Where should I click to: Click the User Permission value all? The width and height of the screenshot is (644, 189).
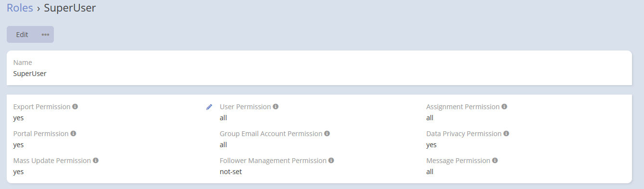pyautogui.click(x=223, y=118)
